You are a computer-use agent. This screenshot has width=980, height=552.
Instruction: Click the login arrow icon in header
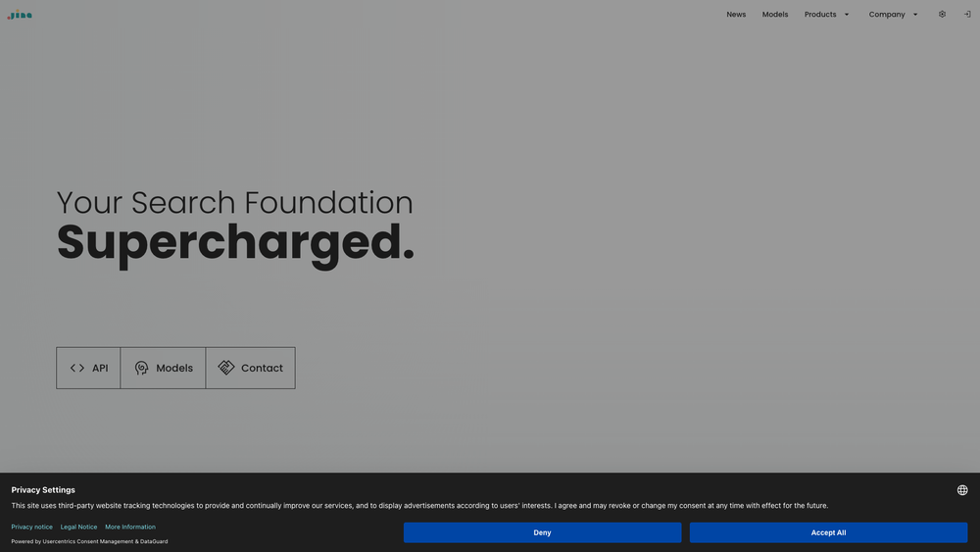[x=967, y=15]
